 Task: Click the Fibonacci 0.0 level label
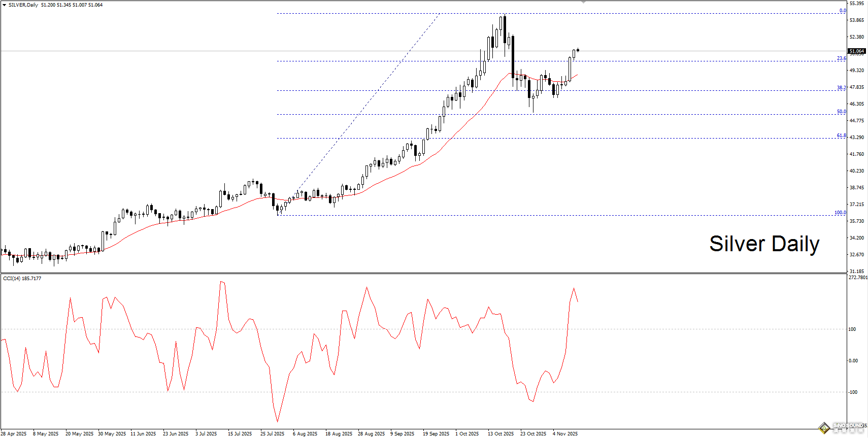[843, 11]
